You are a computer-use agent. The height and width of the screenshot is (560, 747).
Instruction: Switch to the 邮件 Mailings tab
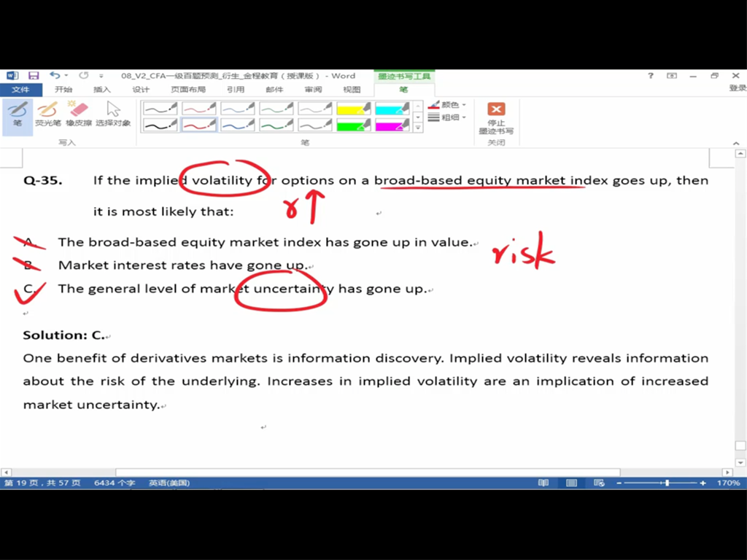(274, 90)
